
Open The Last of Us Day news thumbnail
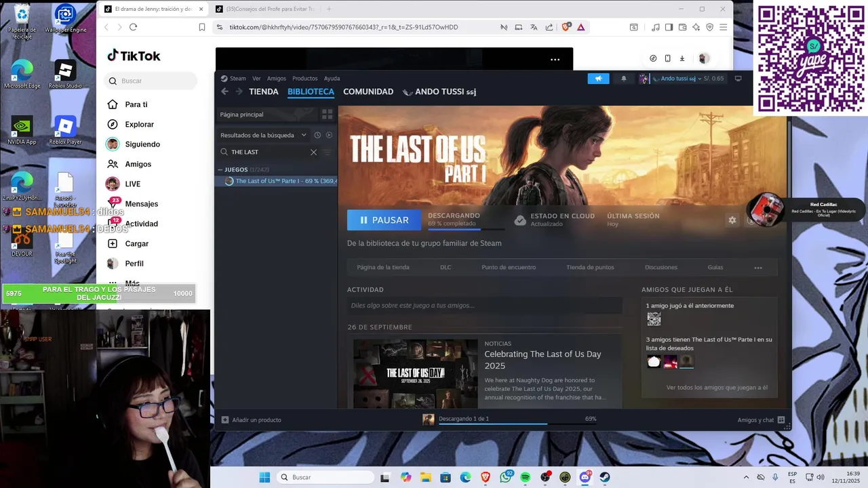(x=415, y=373)
